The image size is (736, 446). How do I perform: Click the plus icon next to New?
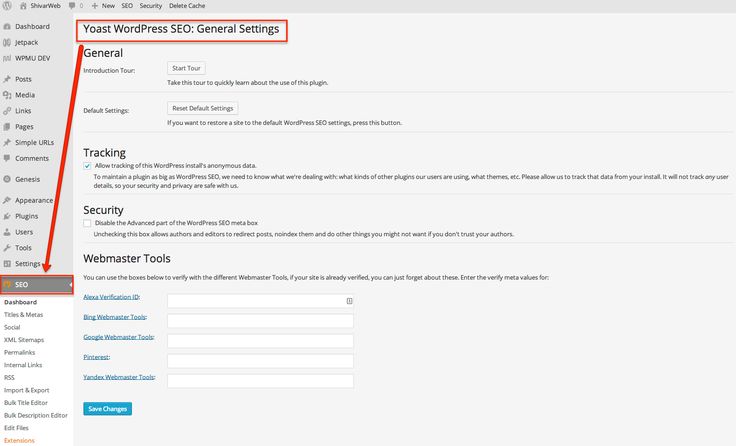point(94,6)
